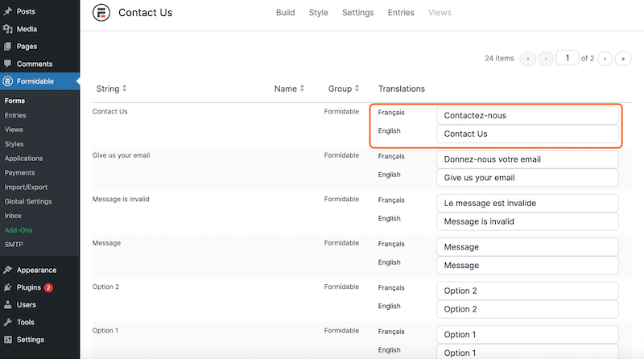Switch to the Settings tab
Viewport: 644px width, 359px height.
(358, 13)
